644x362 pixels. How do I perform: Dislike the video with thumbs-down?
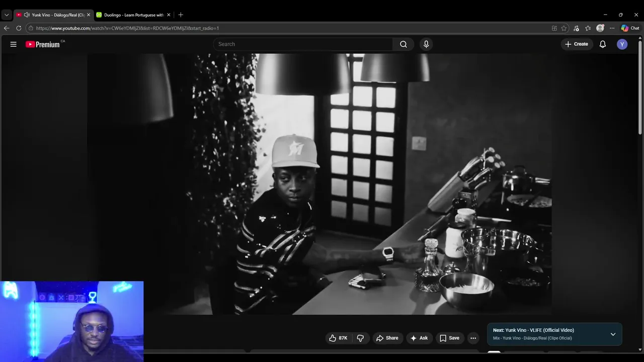coord(360,338)
